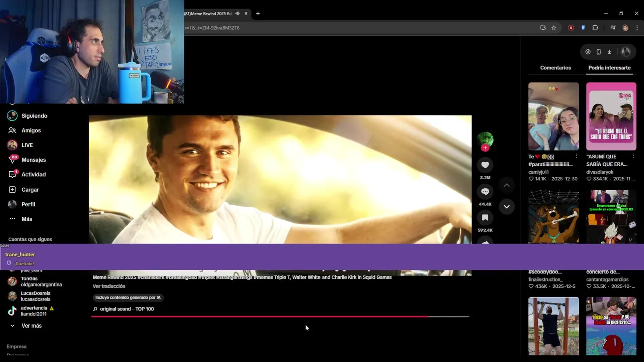This screenshot has width=644, height=362.
Task: Click the finalinstruction_ username text
Action: click(545, 279)
